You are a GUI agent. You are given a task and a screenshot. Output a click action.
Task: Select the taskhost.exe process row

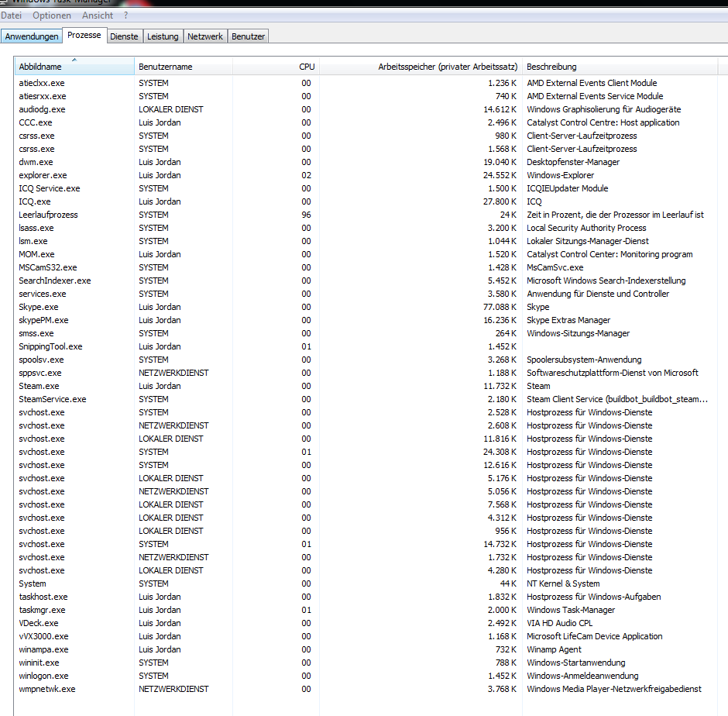click(x=366, y=597)
